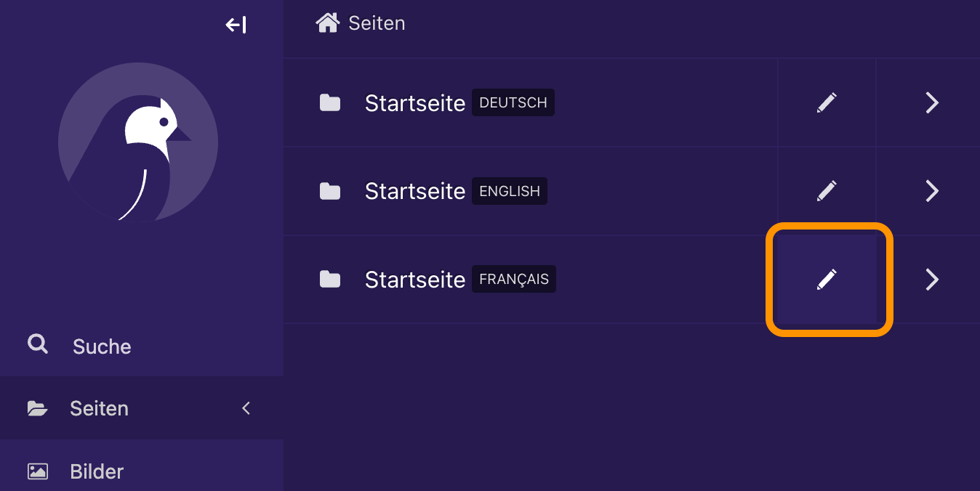The width and height of the screenshot is (980, 491).
Task: Click the FRANÇAIS language badge
Action: pyautogui.click(x=514, y=279)
